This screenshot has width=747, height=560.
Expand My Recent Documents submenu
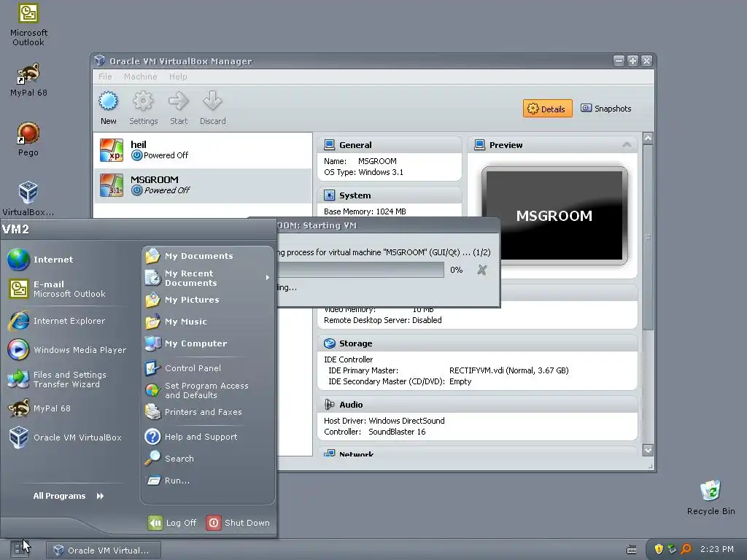(x=207, y=278)
